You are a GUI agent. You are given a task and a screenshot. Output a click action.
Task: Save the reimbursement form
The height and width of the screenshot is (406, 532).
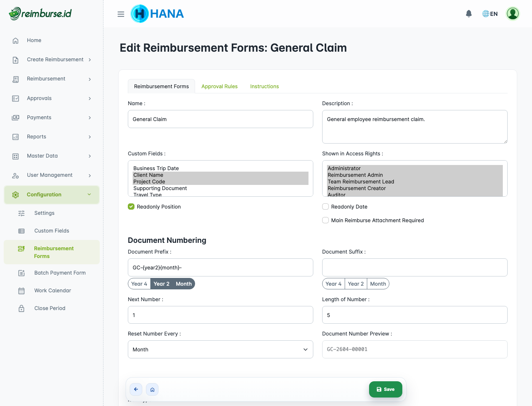tap(385, 389)
